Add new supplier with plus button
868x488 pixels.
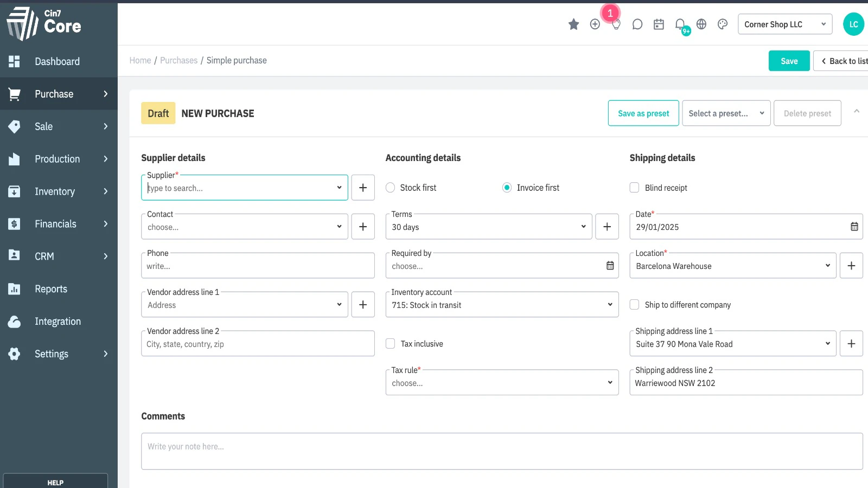363,188
